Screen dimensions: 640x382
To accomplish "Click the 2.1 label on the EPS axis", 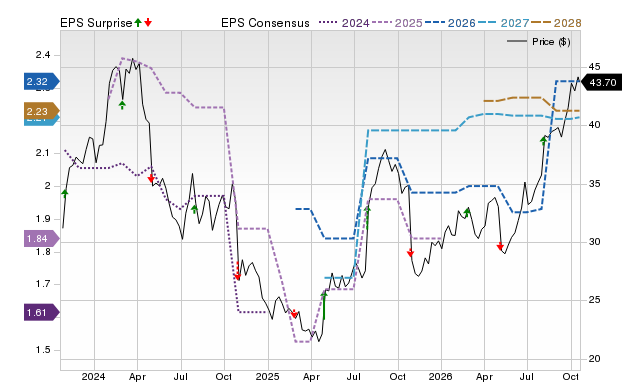I will [43, 153].
